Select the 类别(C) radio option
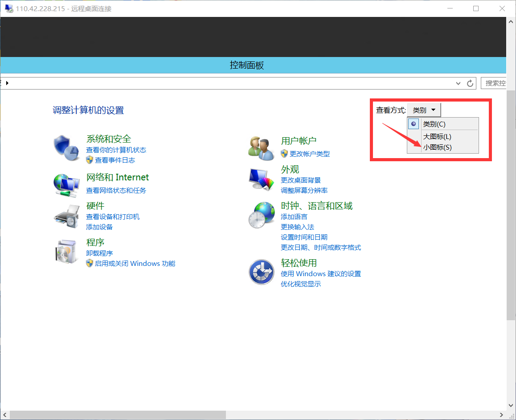This screenshot has width=516, height=420. click(434, 124)
